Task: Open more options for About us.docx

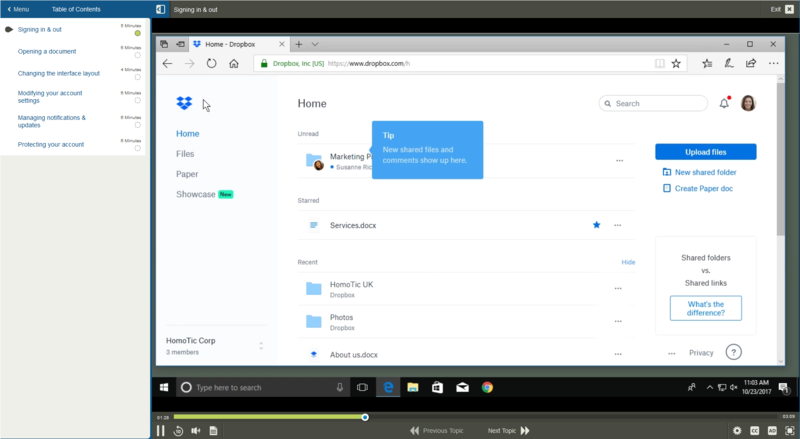Action: (x=618, y=354)
